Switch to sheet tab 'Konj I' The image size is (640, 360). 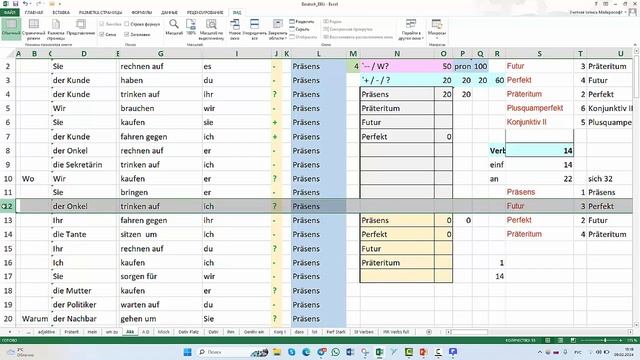(x=280, y=332)
